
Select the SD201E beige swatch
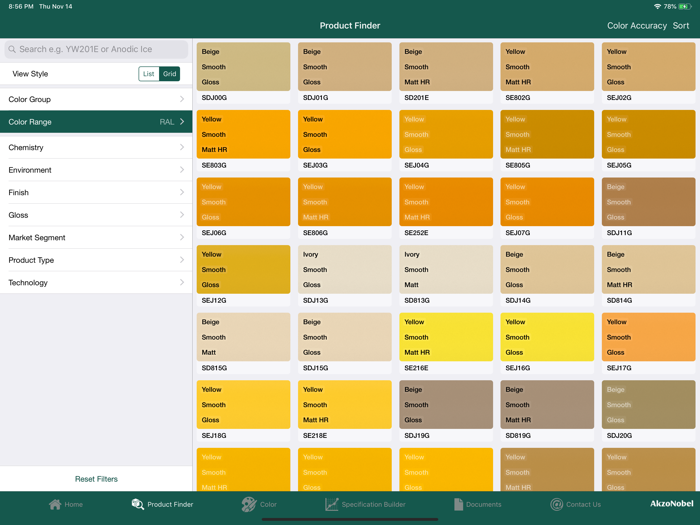[x=446, y=67]
